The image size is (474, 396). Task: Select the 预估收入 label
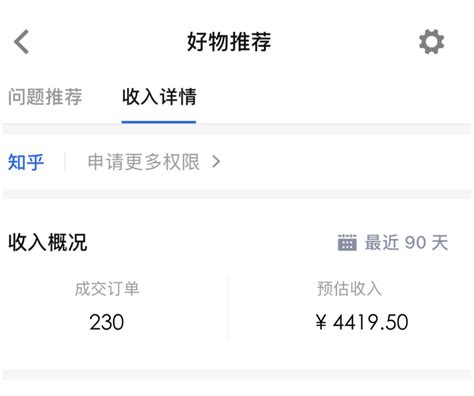pos(349,289)
